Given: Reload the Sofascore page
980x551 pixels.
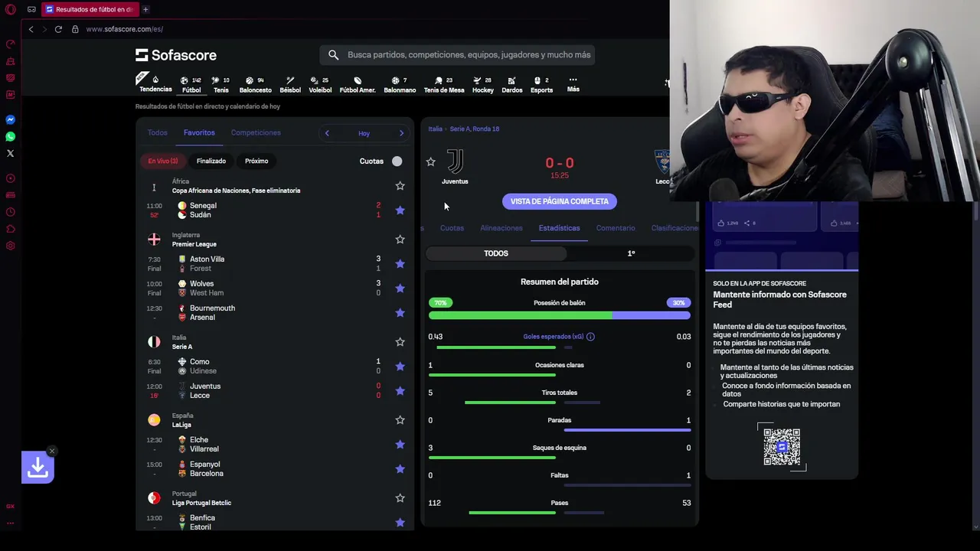Looking at the screenshot, I should click(58, 29).
